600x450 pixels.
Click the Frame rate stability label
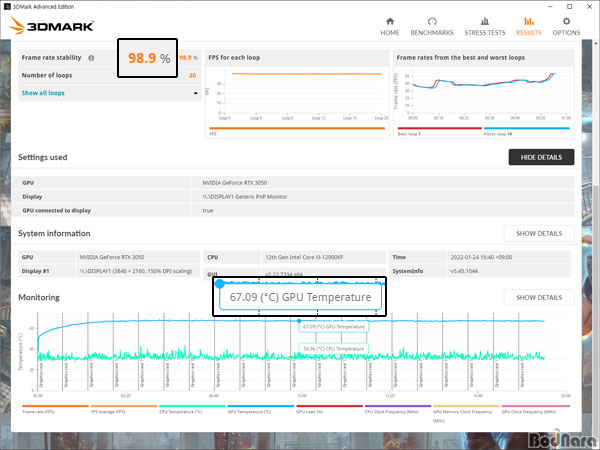(51, 57)
